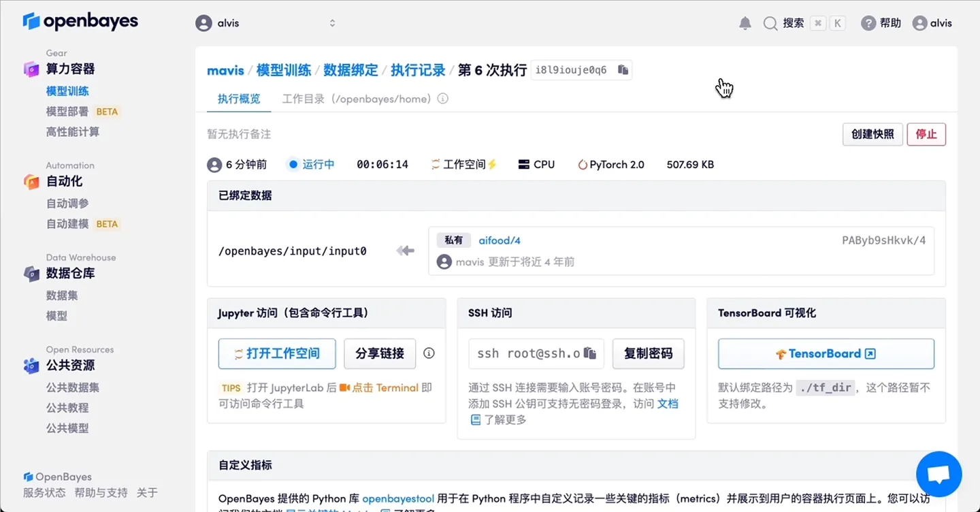Open search with the magnifier icon
Screen dimensions: 980x512
point(770,22)
